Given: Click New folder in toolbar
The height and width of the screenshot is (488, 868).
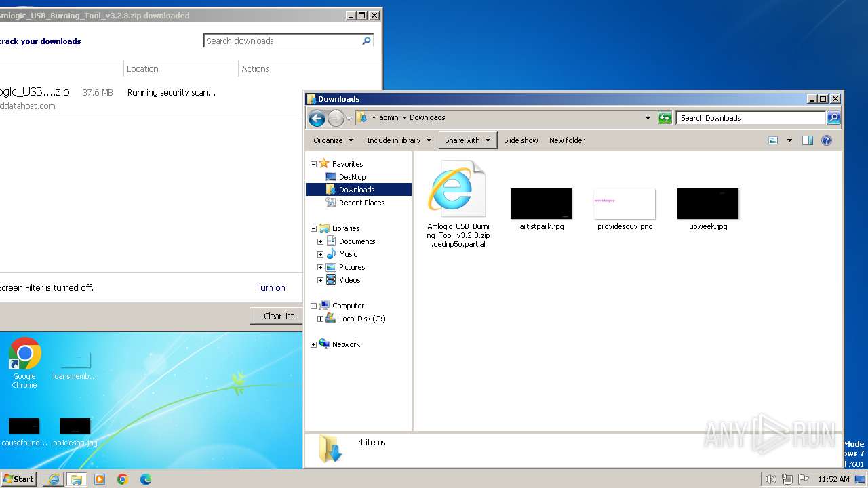Looking at the screenshot, I should [567, 140].
